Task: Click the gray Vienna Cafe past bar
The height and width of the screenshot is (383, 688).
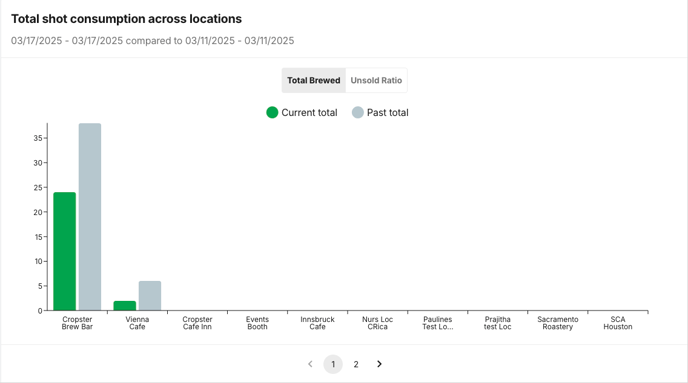Action: [150, 296]
